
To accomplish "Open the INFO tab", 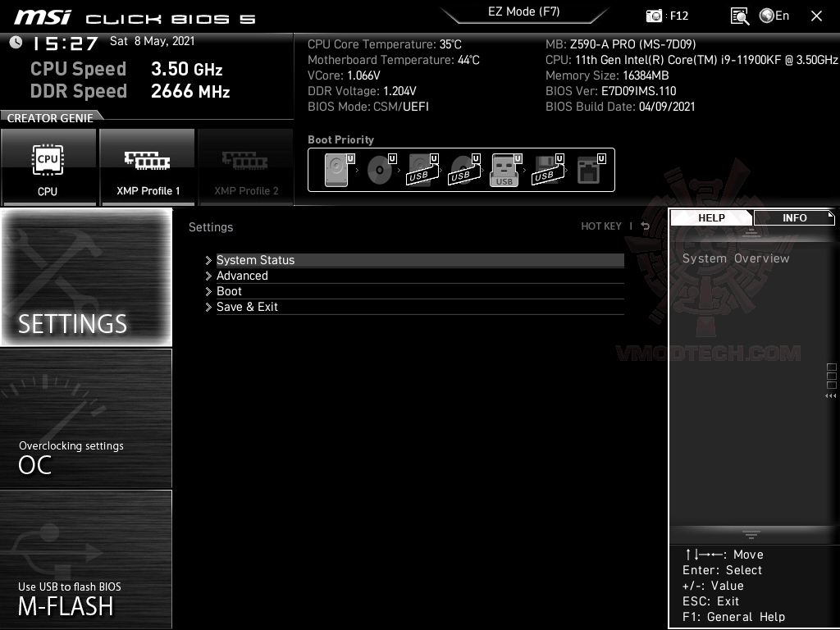I will click(793, 217).
